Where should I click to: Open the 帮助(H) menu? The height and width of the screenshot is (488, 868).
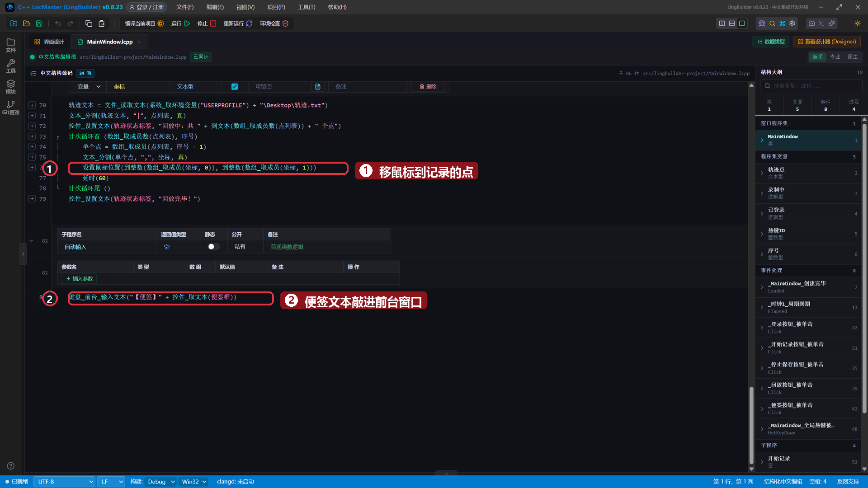click(x=337, y=7)
